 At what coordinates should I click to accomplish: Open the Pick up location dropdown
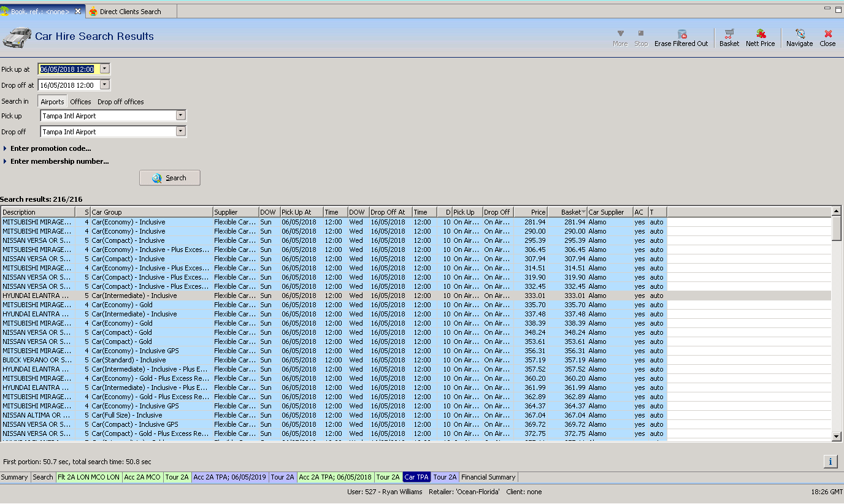180,115
